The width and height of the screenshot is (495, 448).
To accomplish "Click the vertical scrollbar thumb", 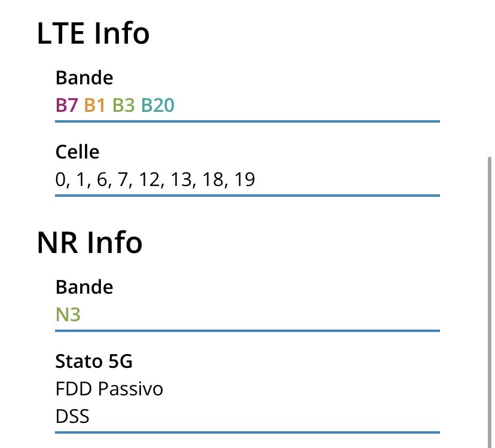I will (x=490, y=301).
